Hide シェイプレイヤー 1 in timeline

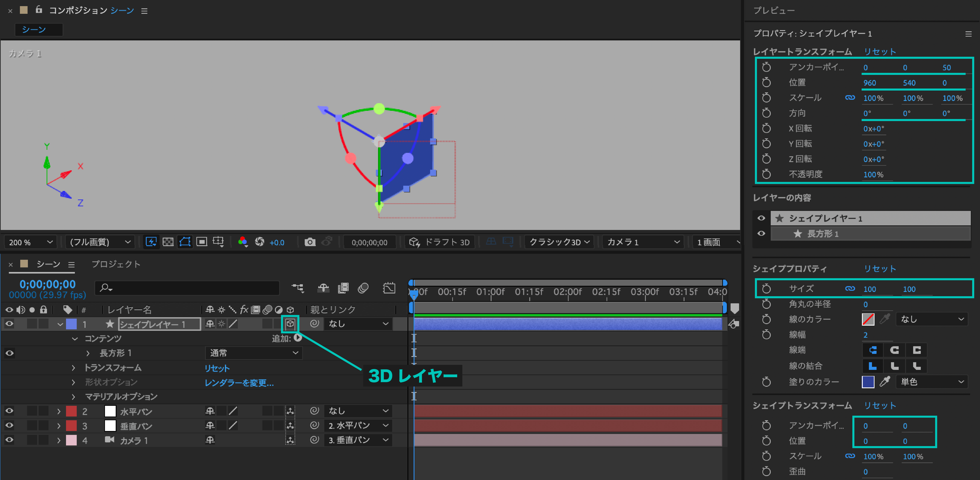pyautogui.click(x=9, y=324)
